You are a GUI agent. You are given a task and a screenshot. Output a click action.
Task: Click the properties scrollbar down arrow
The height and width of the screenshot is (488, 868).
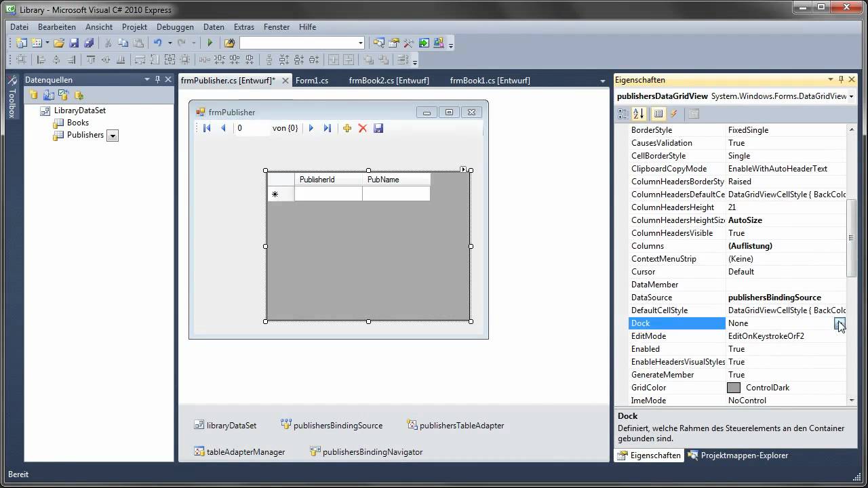click(852, 401)
